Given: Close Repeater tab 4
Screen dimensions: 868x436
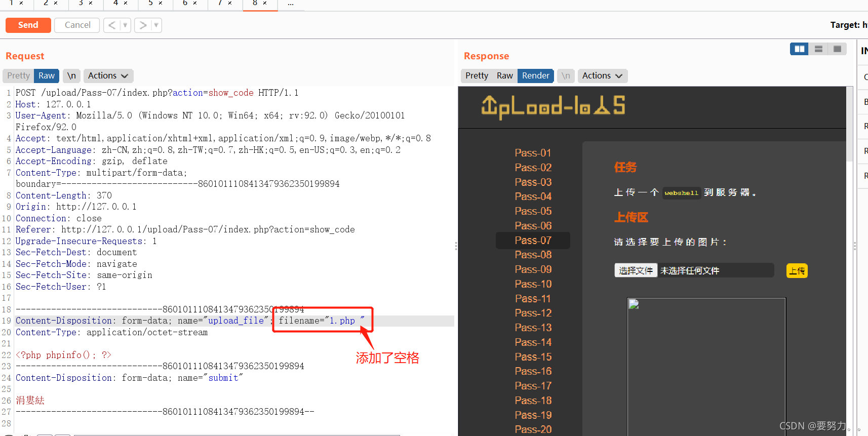Looking at the screenshot, I should click(x=126, y=3).
